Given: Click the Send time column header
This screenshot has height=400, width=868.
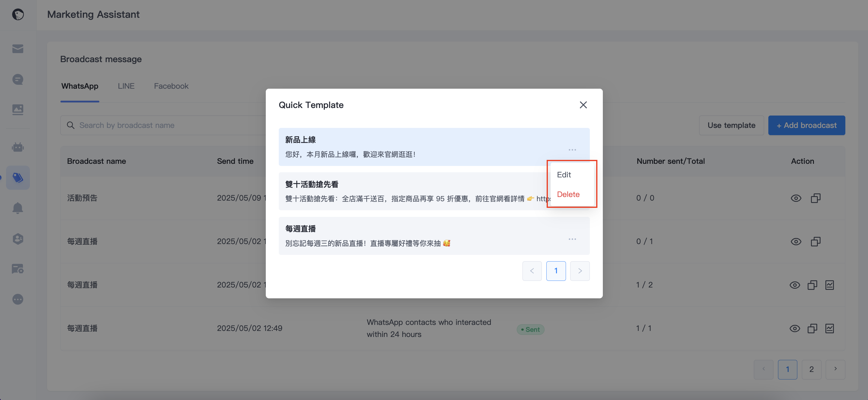Looking at the screenshot, I should coord(235,161).
